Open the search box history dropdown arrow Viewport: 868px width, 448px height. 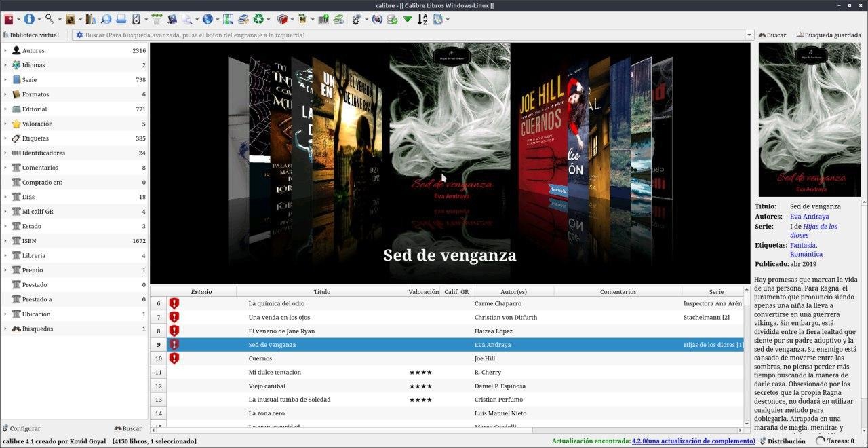(x=749, y=35)
